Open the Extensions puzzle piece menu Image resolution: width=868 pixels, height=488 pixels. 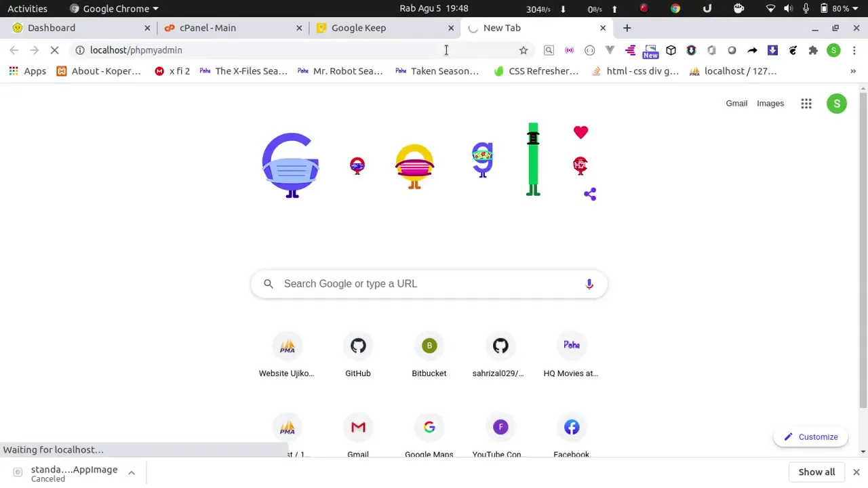813,50
